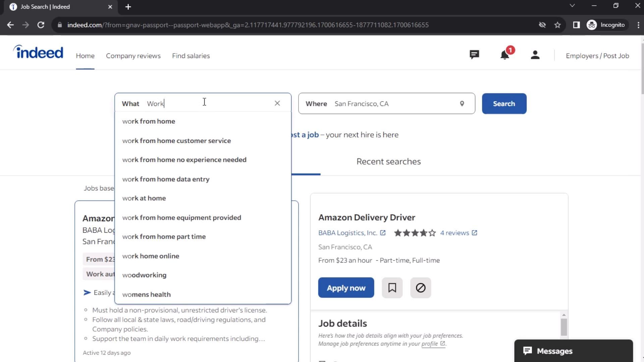Choose 'woodworking' autocomplete suggestion
The height and width of the screenshot is (362, 644).
pos(144,275)
